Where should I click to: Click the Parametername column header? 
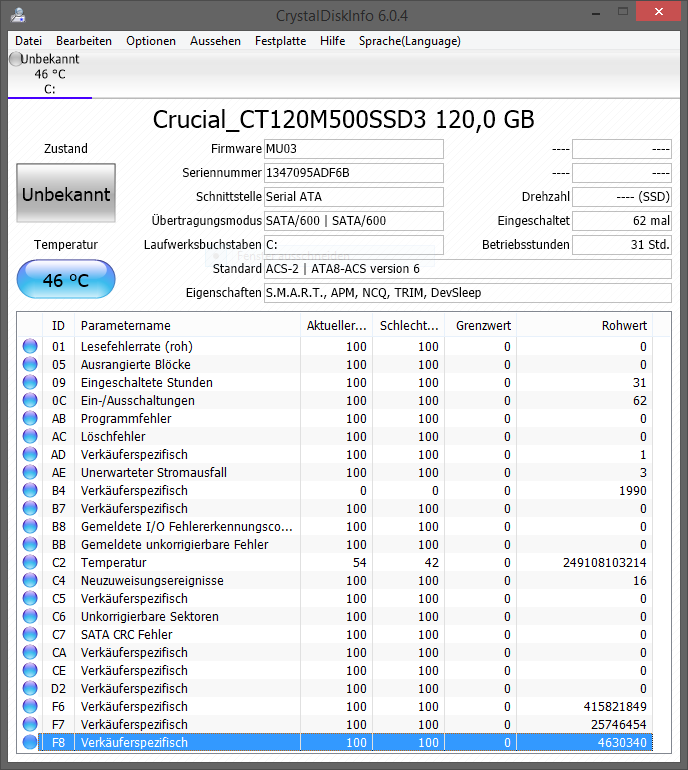187,326
